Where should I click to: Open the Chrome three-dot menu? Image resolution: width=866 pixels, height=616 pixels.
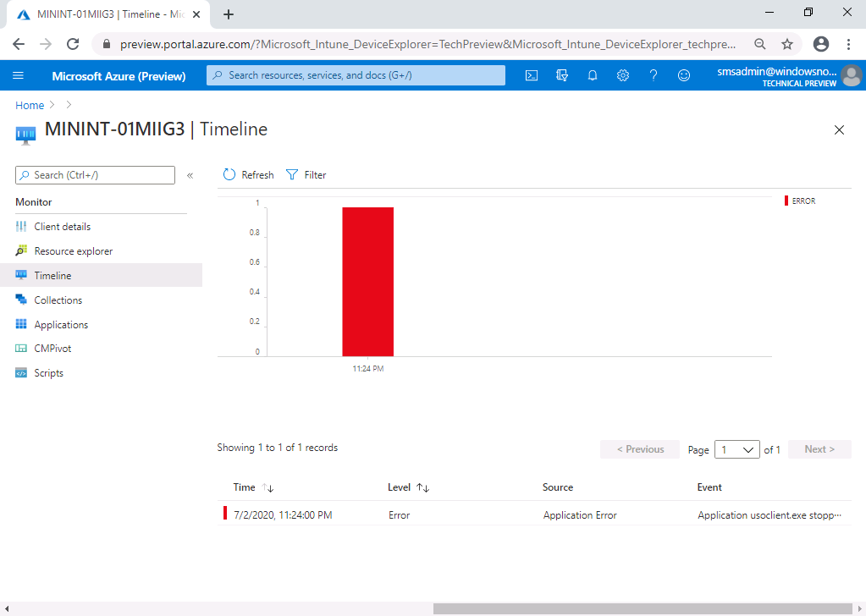coord(848,44)
